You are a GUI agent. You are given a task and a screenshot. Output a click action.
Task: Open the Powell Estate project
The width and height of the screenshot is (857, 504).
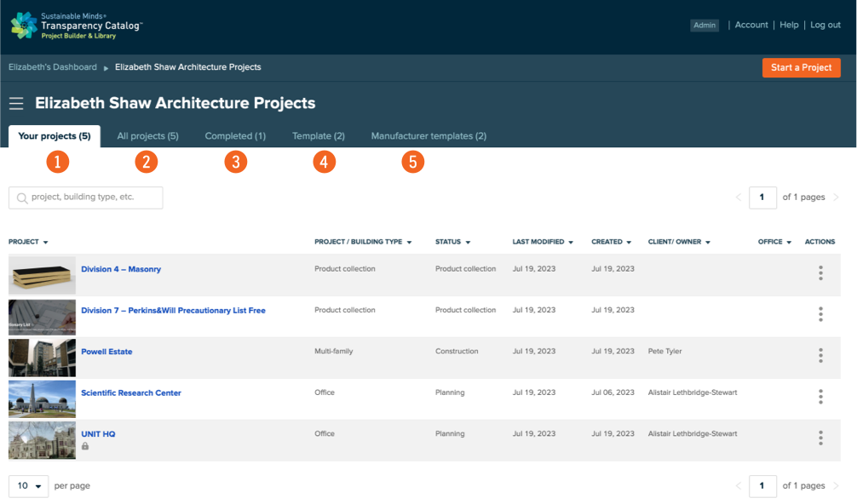click(x=106, y=352)
